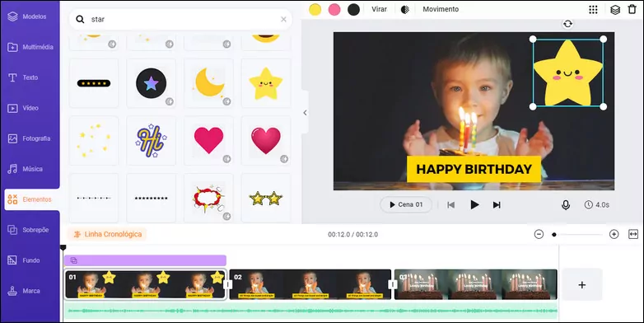
Task: Switch to the Fotografia panel
Action: pos(29,138)
